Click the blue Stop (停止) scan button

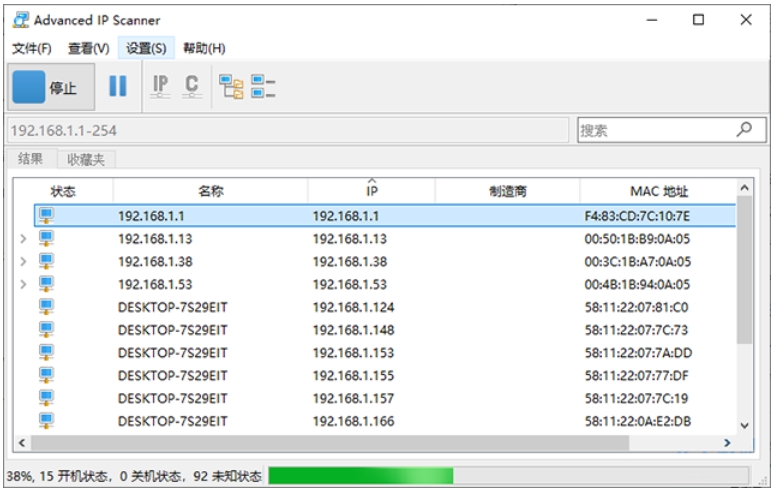pyautogui.click(x=51, y=87)
